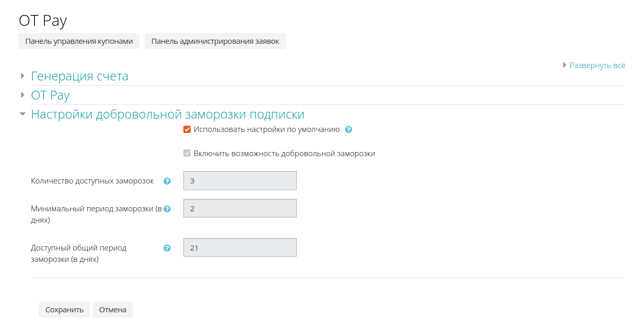
Task: Click 'Настройки добровольной заморозки подписки' heading
Action: point(167,114)
